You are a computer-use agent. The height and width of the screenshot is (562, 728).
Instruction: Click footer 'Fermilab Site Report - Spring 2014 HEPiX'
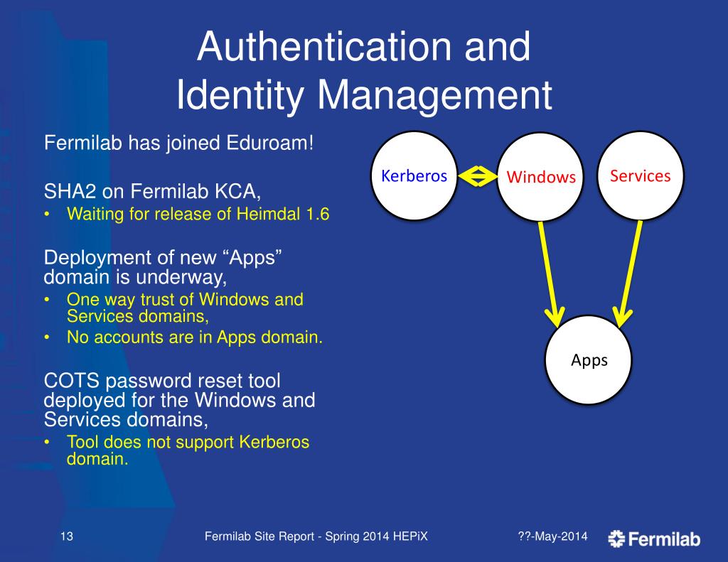coord(316,536)
